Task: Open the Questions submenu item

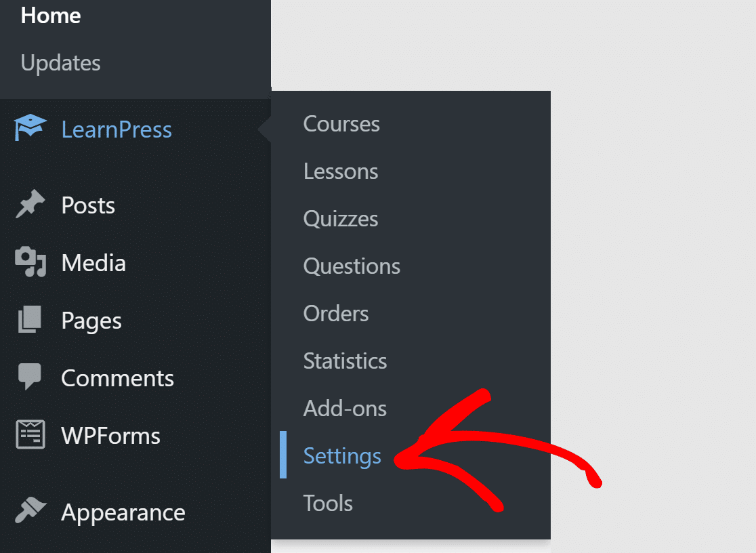Action: pyautogui.click(x=352, y=266)
